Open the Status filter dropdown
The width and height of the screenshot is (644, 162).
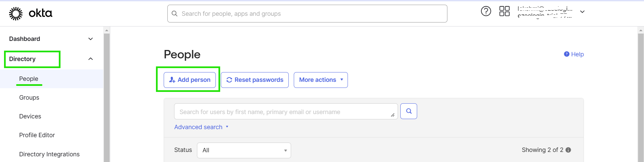(x=244, y=150)
